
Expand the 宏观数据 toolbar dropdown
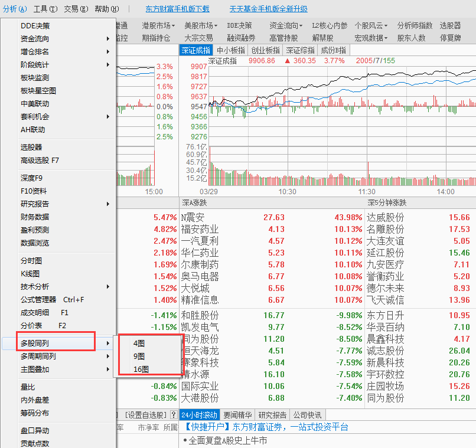click(x=371, y=38)
